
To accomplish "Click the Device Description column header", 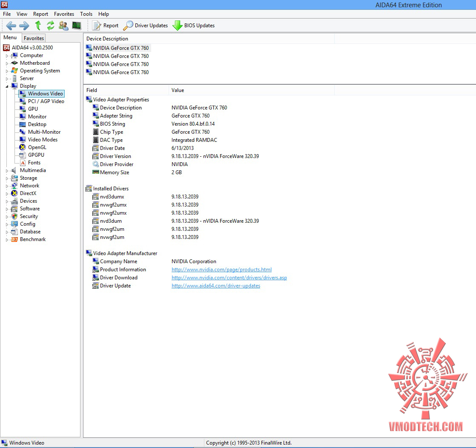I will (209, 39).
